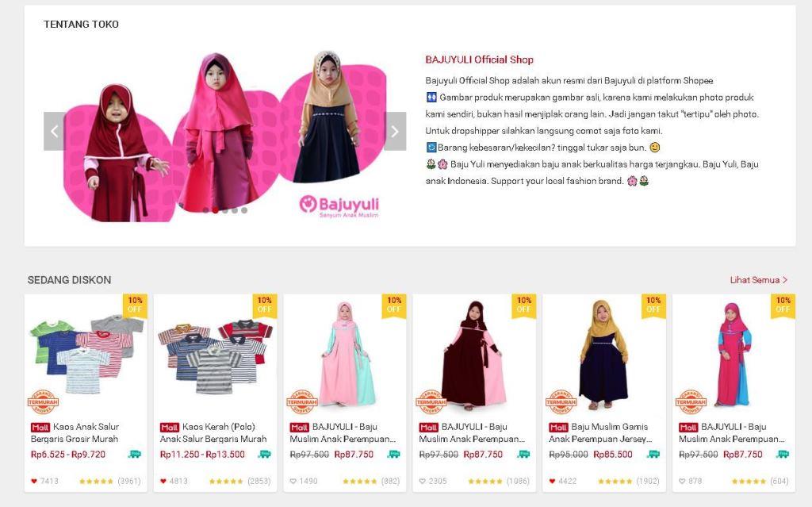
Task: Select the second (active) carousel dot
Action: (x=216, y=210)
